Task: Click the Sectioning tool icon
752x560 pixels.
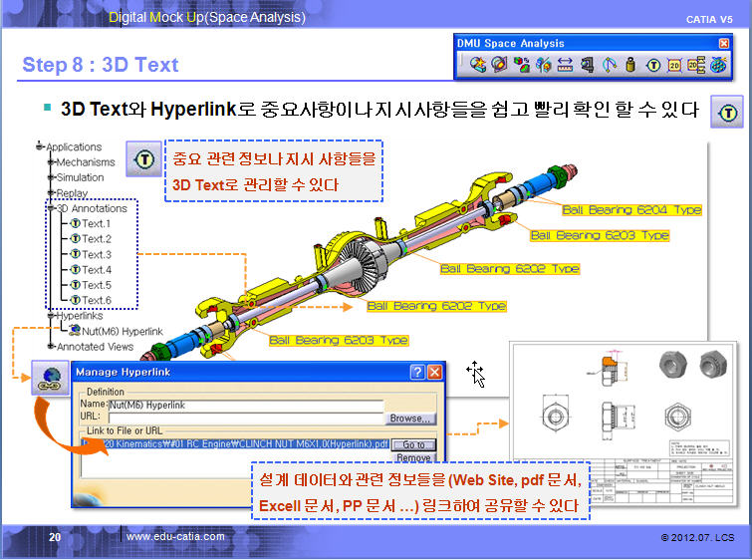Action: 498,66
